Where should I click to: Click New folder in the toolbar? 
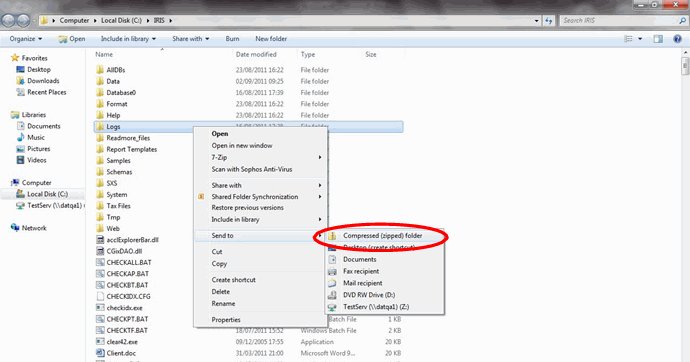[x=271, y=39]
